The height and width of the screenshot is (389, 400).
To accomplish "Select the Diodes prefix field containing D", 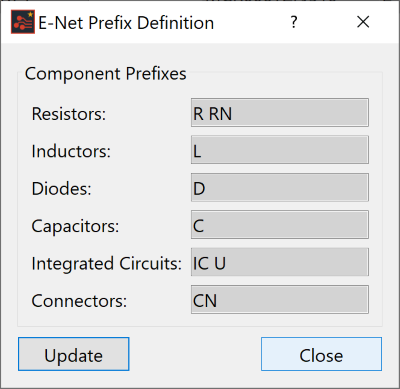I will 280,187.
